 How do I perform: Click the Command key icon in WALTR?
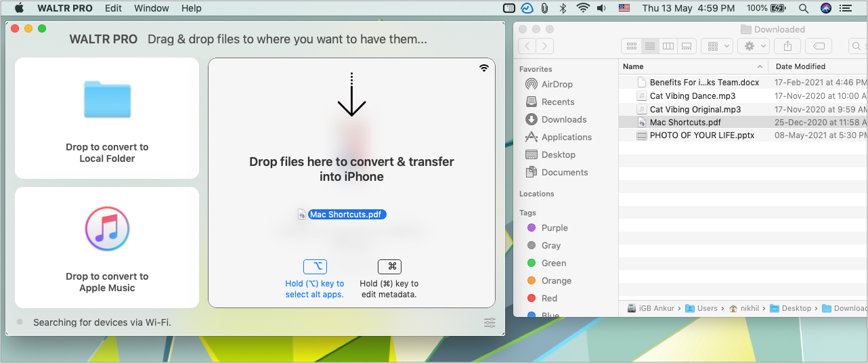389,266
